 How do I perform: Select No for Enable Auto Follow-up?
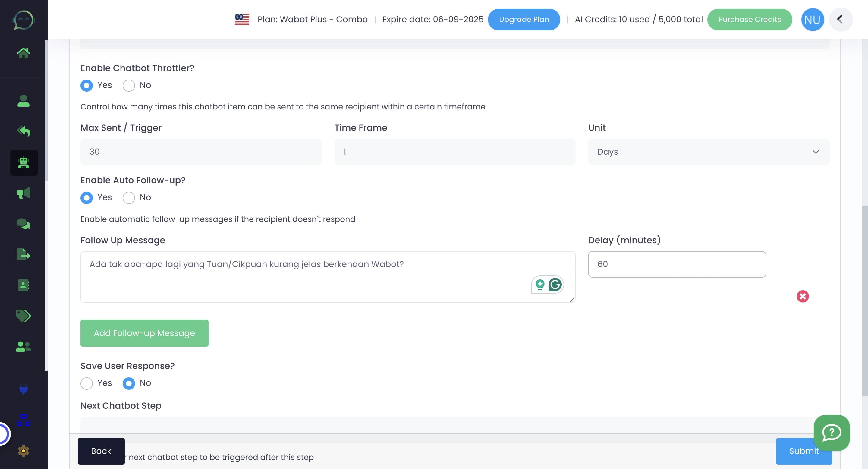(x=128, y=198)
